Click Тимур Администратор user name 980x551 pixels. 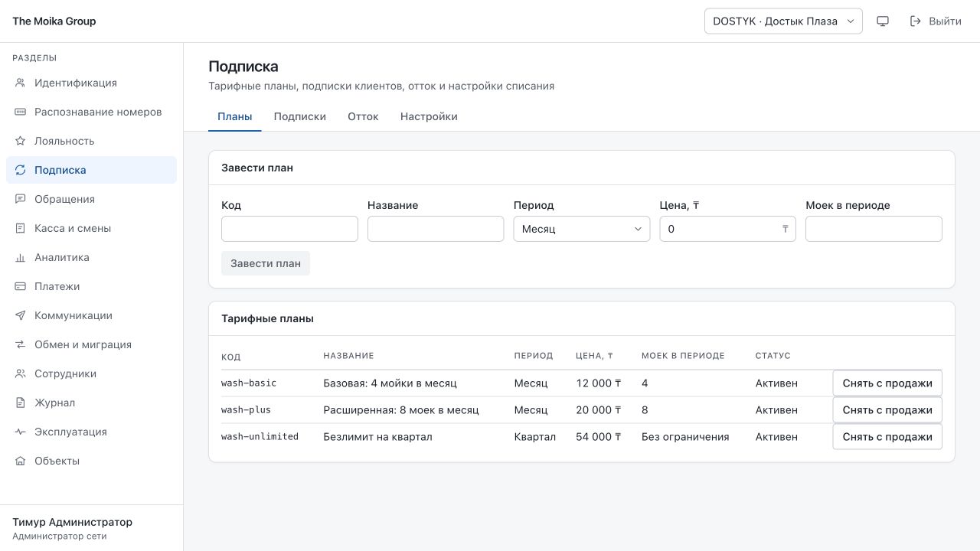(x=73, y=522)
